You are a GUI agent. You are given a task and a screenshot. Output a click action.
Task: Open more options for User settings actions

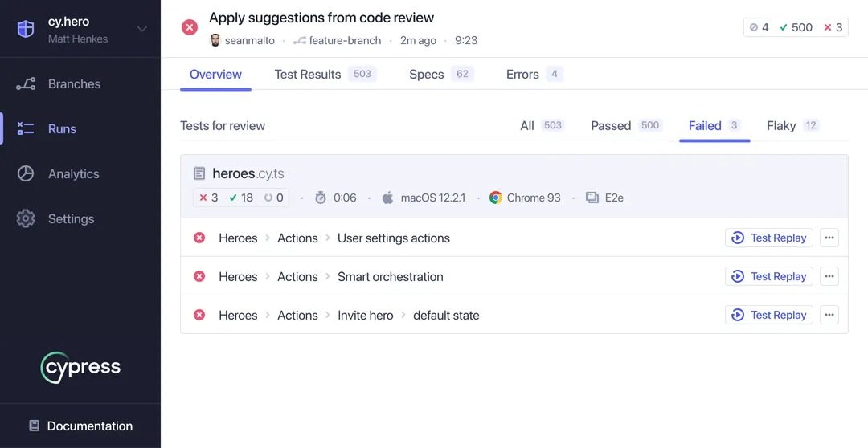[829, 238]
